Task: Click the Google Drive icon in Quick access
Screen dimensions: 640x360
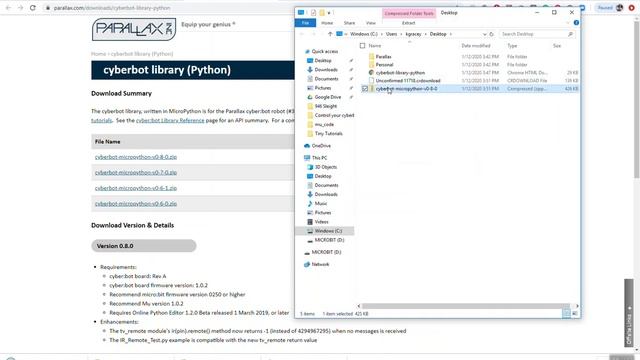Action: point(310,97)
